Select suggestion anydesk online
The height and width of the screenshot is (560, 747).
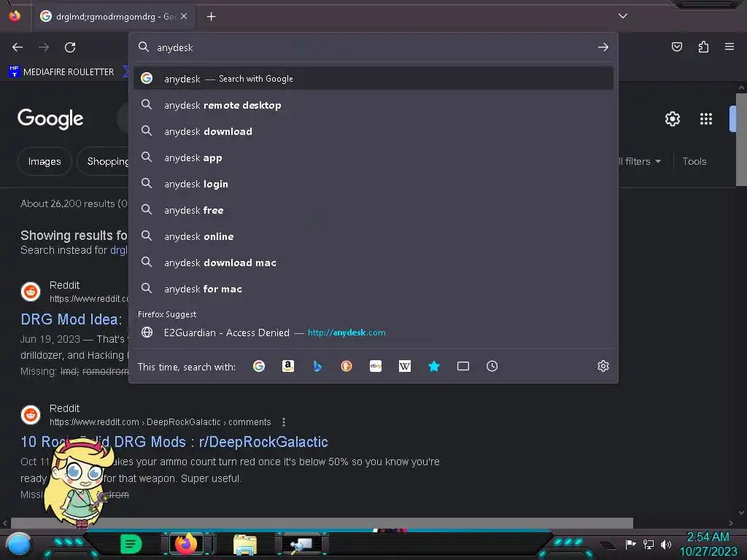tap(373, 236)
